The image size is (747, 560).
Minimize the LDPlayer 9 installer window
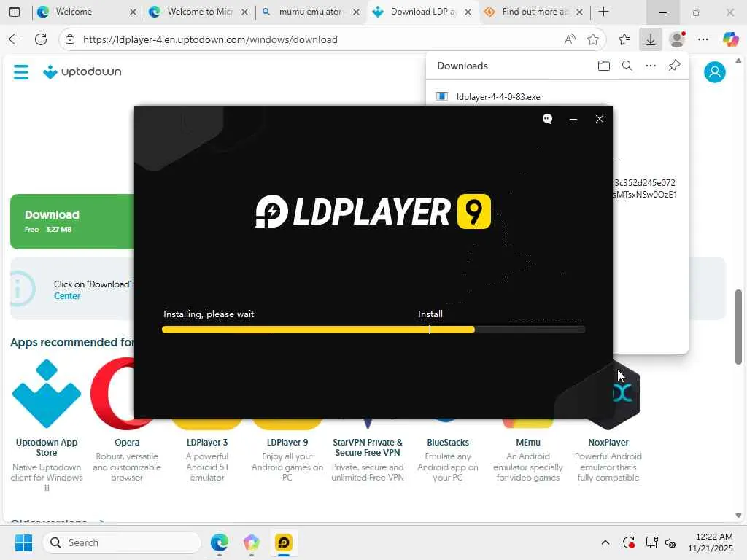[573, 119]
